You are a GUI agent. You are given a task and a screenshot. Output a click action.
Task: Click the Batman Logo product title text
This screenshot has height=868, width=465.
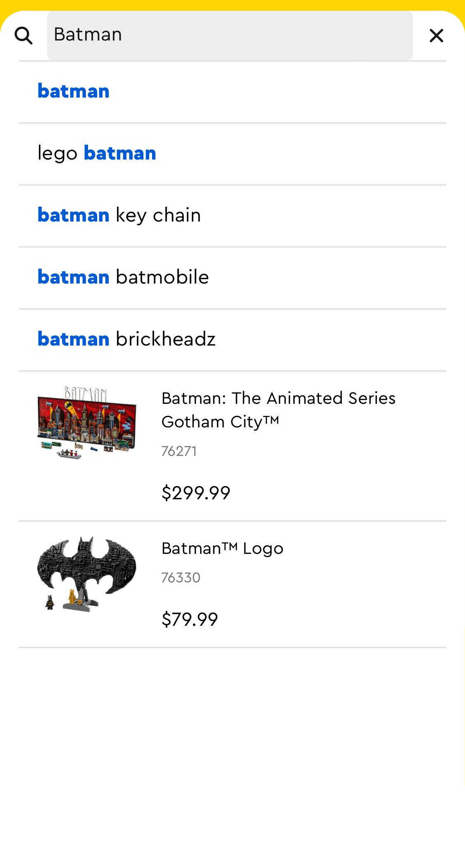click(x=222, y=548)
